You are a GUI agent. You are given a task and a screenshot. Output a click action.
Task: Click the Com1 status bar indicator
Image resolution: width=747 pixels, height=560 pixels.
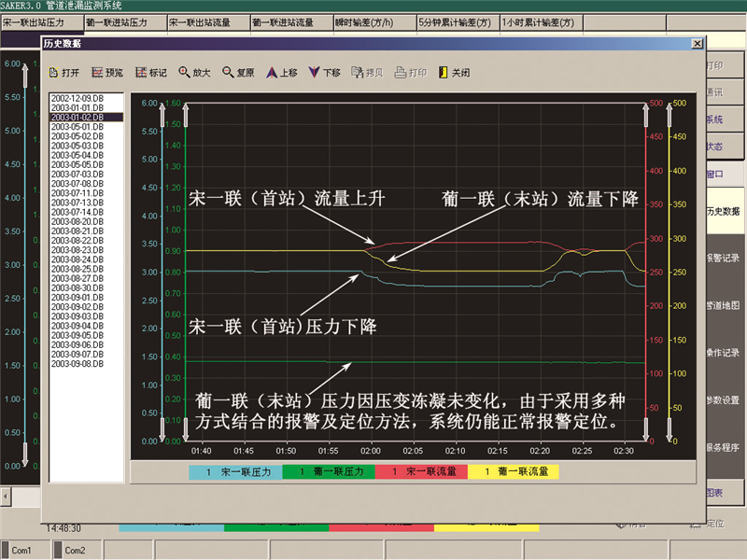[x=21, y=551]
